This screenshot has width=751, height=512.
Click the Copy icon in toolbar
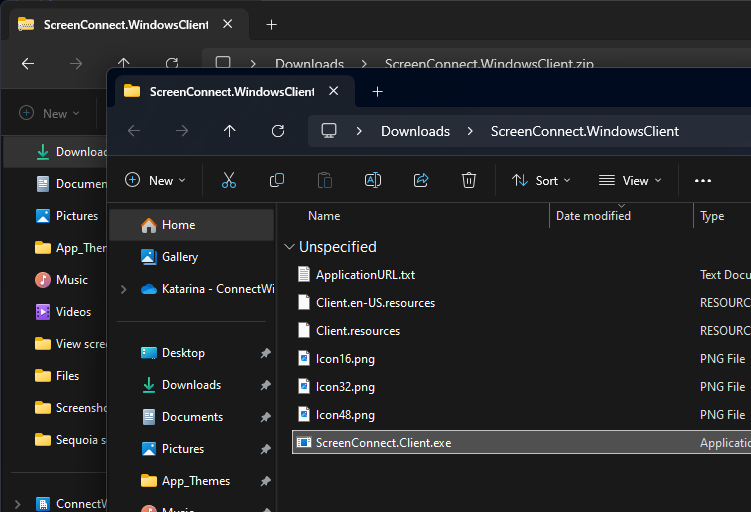tap(277, 180)
